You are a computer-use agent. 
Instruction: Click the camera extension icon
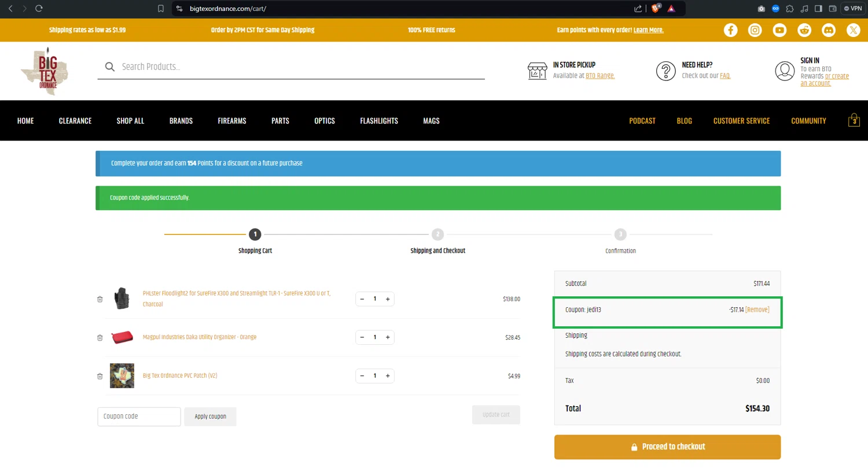762,9
